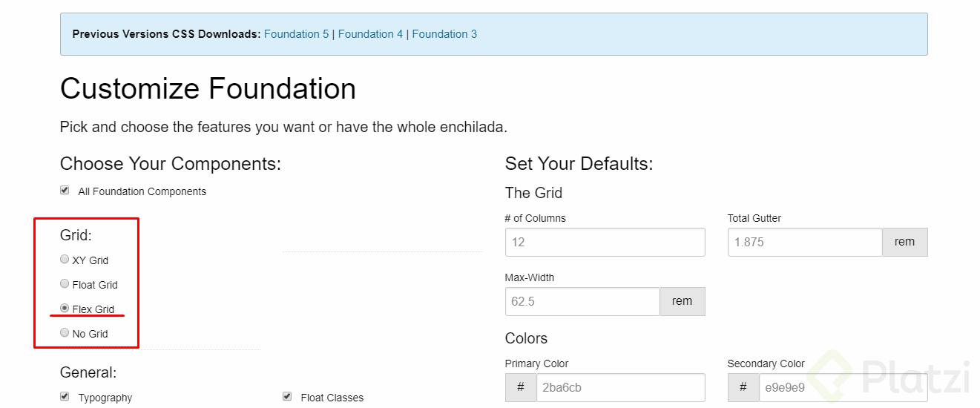The height and width of the screenshot is (408, 980).
Task: Select the No Grid radio option
Action: 65,333
